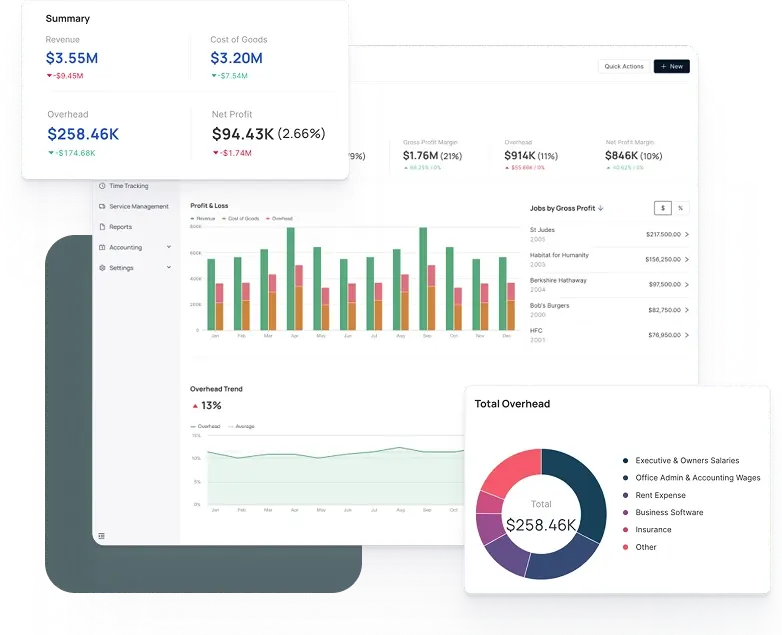
Task: Open Berkshire Hathaway job chevron
Action: [687, 284]
